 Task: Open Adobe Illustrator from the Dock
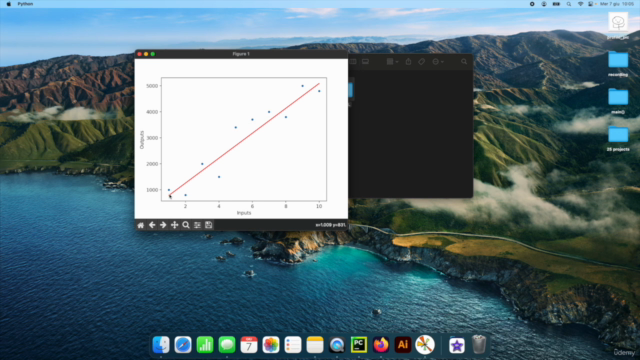[x=403, y=345]
